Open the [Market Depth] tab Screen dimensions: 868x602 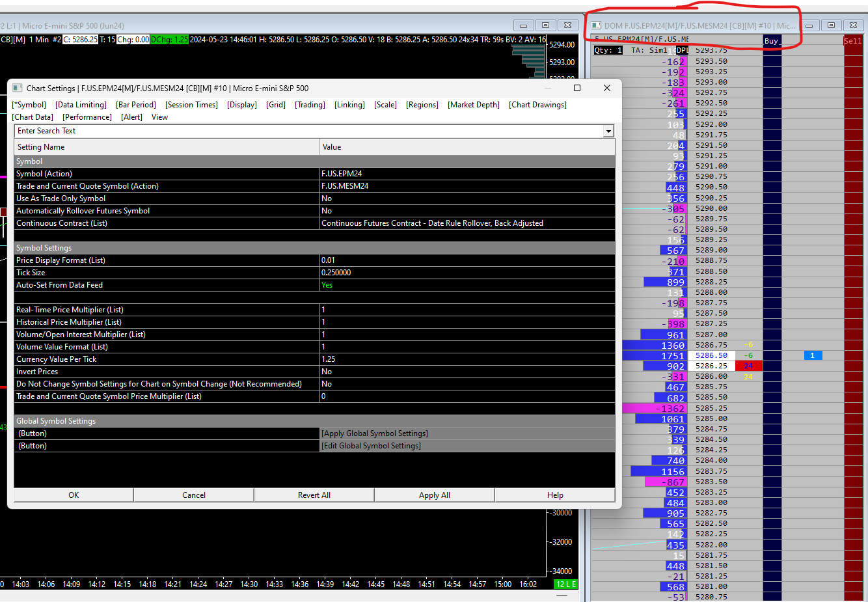point(474,105)
